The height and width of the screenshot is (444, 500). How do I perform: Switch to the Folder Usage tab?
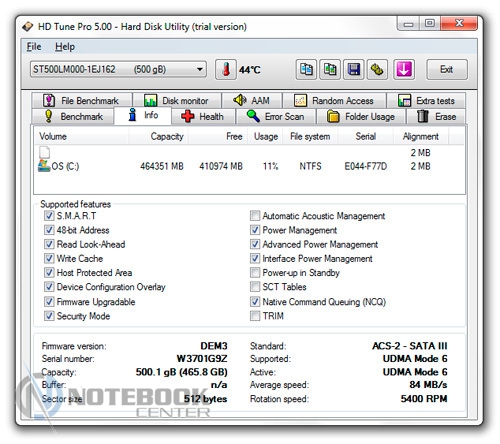pyautogui.click(x=361, y=117)
